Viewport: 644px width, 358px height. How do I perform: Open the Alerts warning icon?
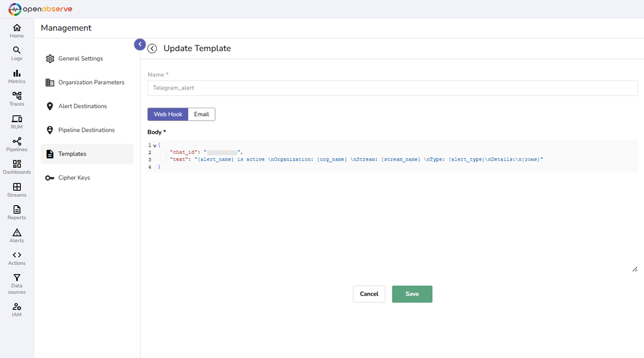[17, 233]
